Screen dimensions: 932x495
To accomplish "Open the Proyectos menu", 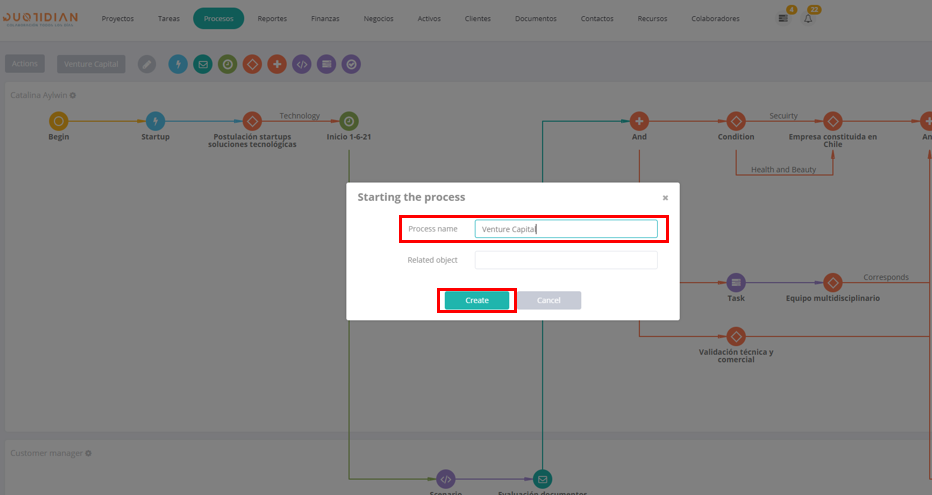I will click(118, 18).
